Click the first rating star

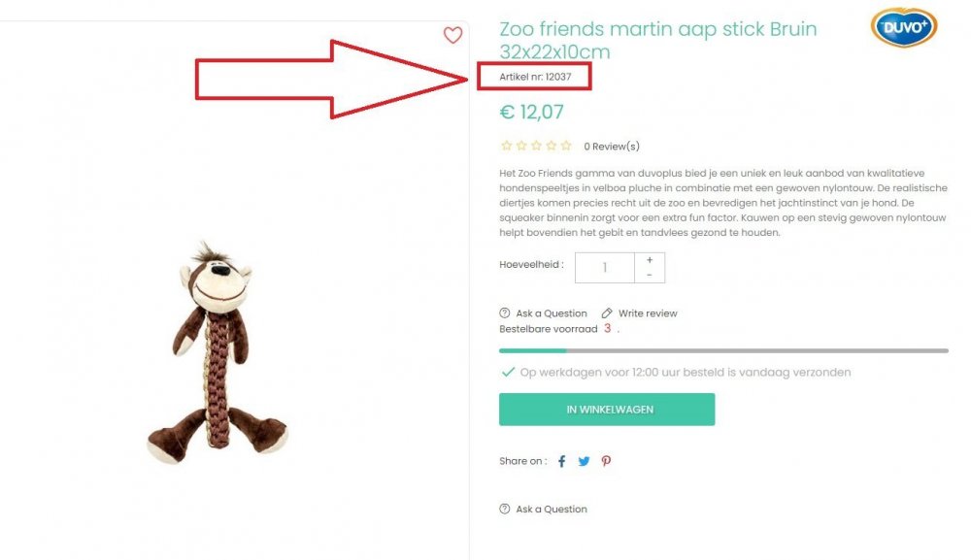click(x=506, y=145)
